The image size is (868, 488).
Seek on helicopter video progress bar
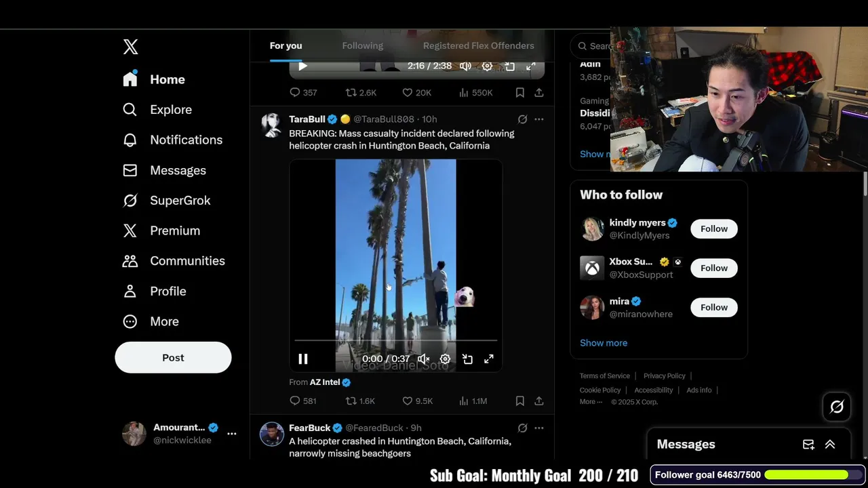pos(395,340)
